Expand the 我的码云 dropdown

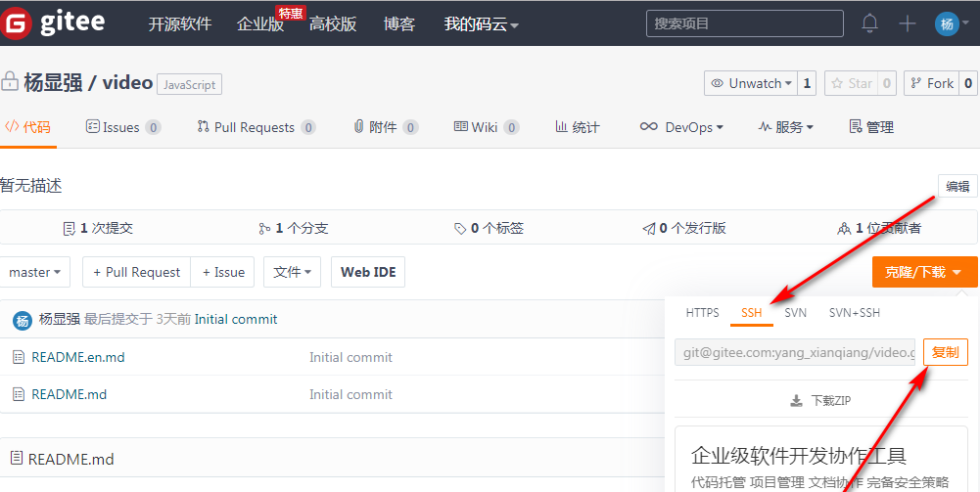(x=482, y=24)
